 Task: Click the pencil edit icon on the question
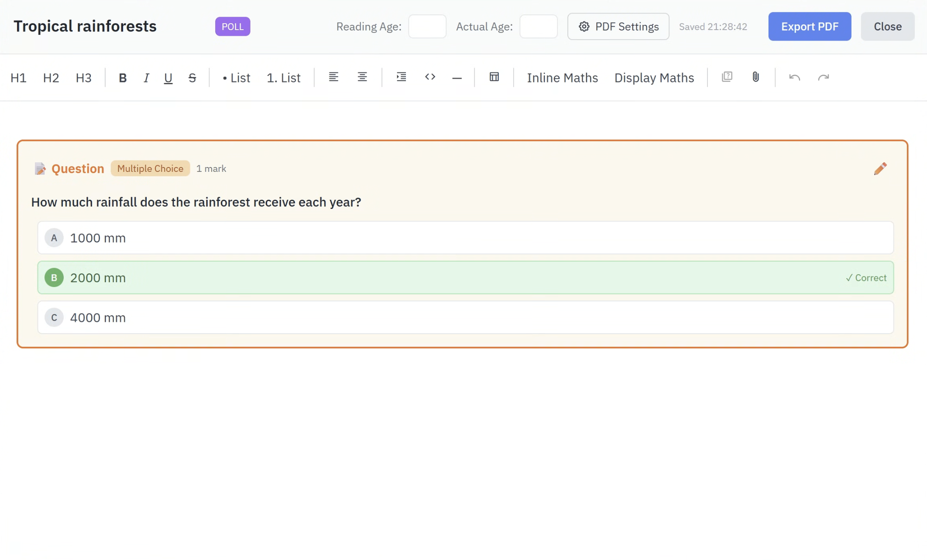click(x=880, y=169)
